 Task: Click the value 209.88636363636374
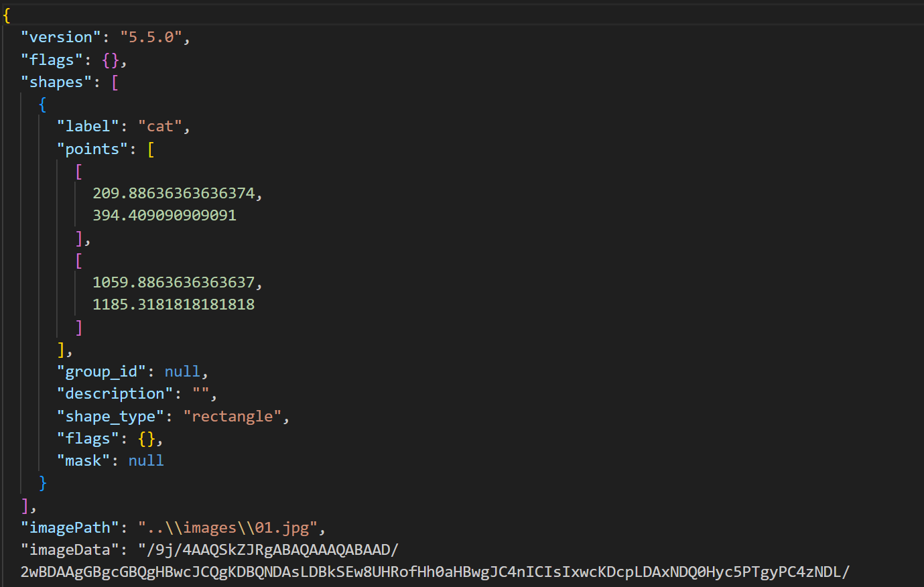tap(174, 194)
